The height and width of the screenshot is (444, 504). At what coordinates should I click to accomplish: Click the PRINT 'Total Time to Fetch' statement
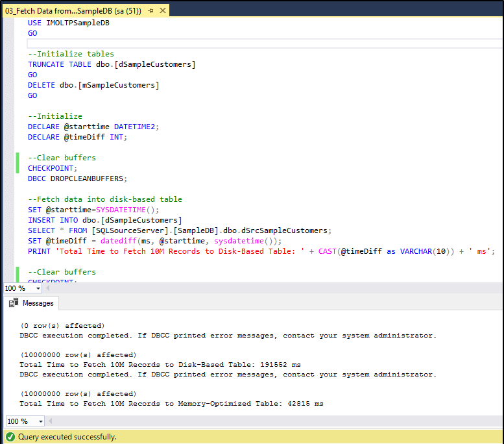tap(259, 251)
